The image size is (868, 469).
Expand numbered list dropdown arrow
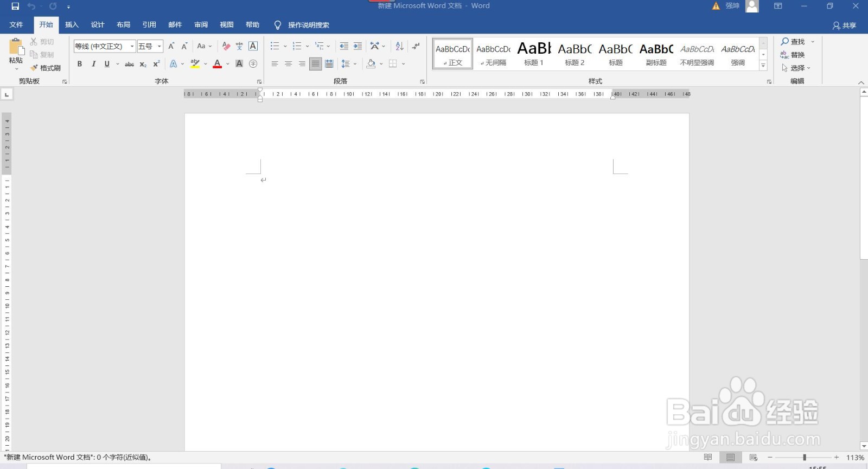[x=307, y=47]
